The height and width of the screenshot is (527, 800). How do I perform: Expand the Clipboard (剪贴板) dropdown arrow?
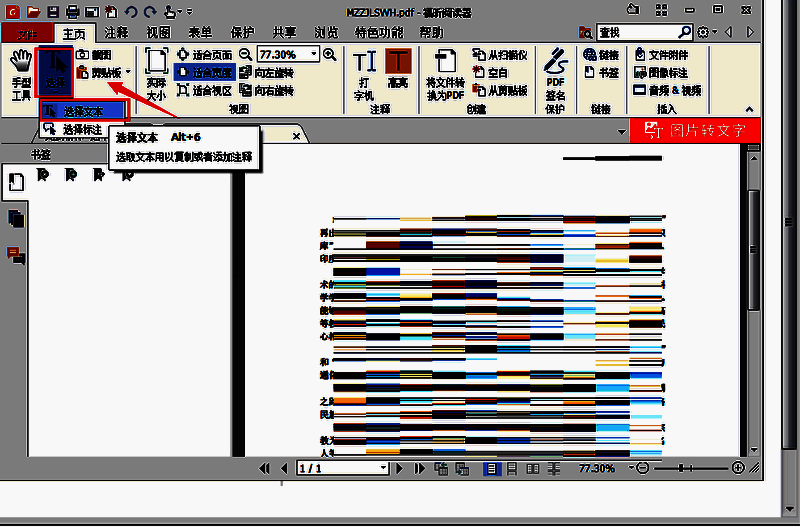tap(128, 72)
